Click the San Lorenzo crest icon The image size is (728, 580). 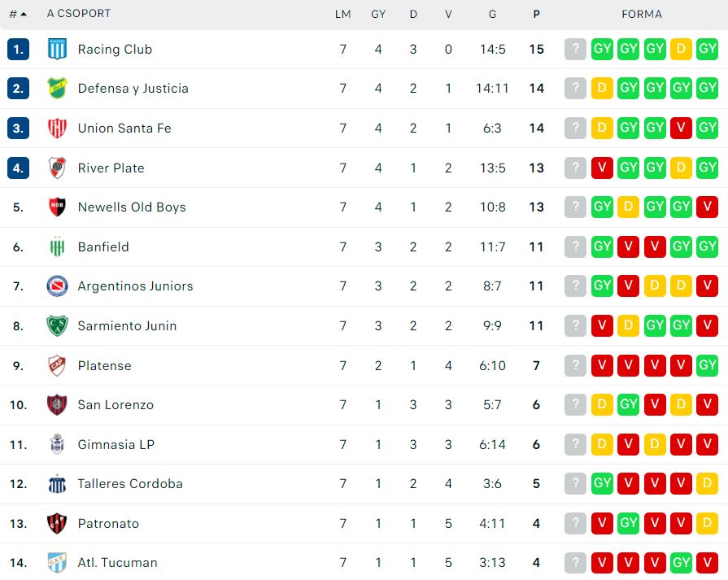point(57,405)
